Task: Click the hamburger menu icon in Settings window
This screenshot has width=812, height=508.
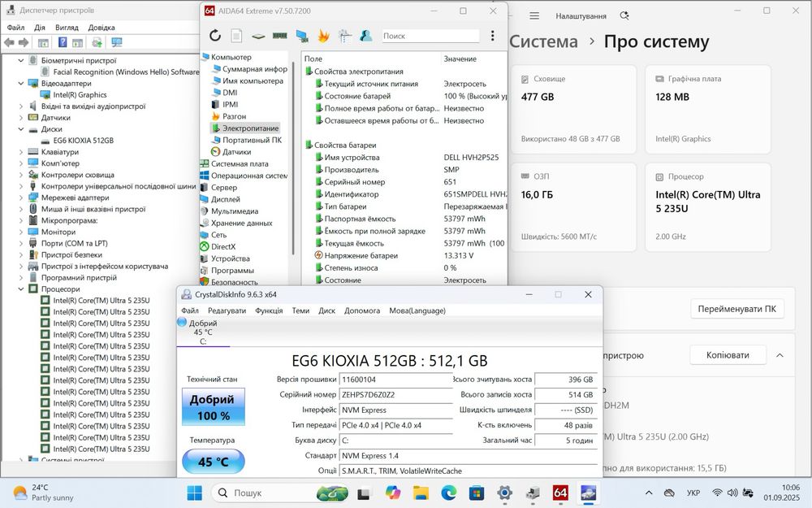Action: (x=534, y=16)
